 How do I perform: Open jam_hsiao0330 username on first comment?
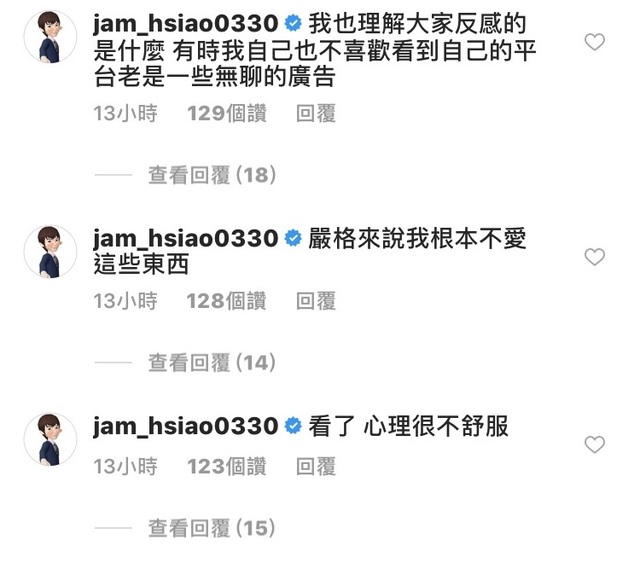[186, 24]
